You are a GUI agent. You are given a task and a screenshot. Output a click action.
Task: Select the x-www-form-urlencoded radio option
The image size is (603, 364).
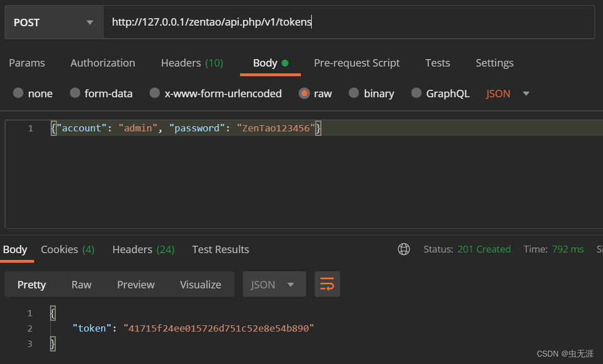[155, 93]
